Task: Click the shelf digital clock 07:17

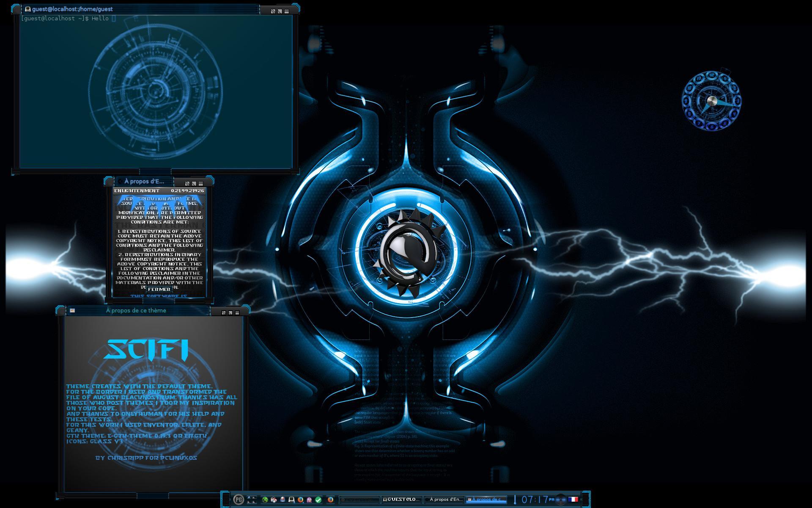Action: pyautogui.click(x=535, y=500)
